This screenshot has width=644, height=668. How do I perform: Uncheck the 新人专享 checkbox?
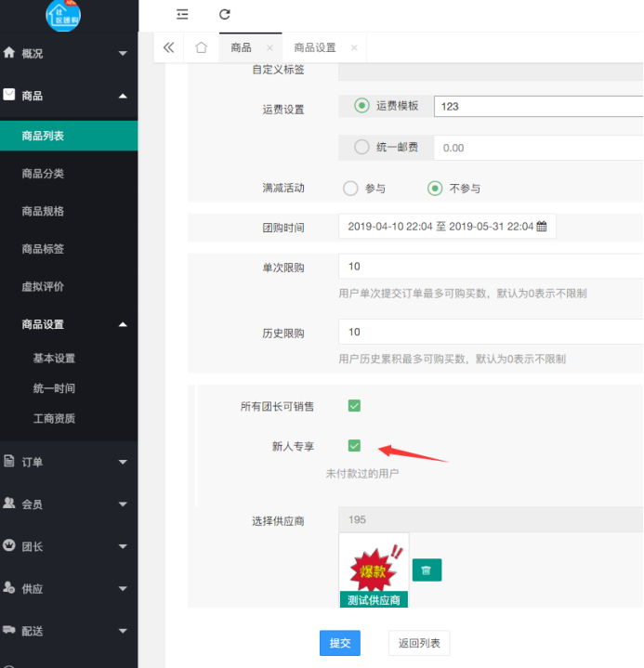tap(354, 446)
